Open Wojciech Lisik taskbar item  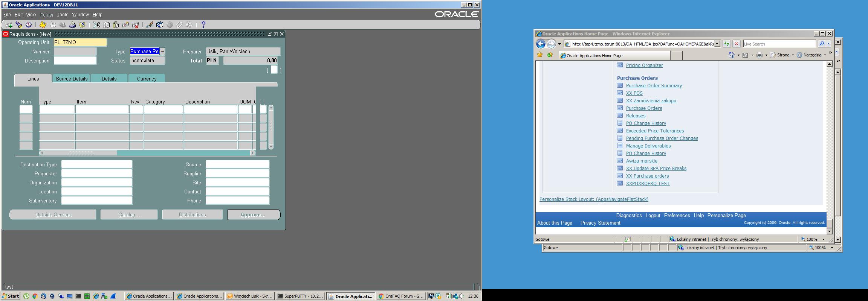pos(249,296)
